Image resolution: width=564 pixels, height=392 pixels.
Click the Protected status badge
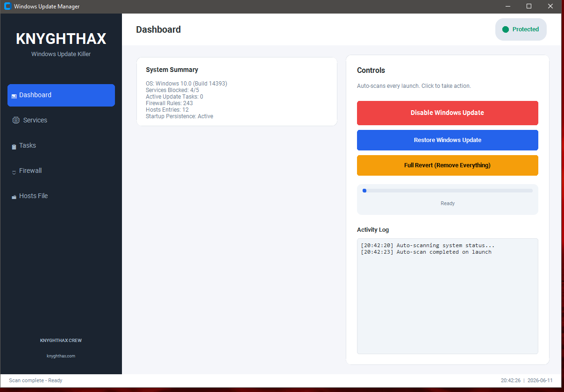pyautogui.click(x=521, y=29)
